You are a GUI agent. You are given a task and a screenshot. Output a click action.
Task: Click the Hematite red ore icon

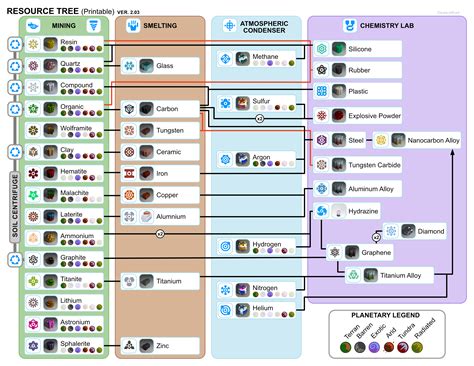[50, 173]
